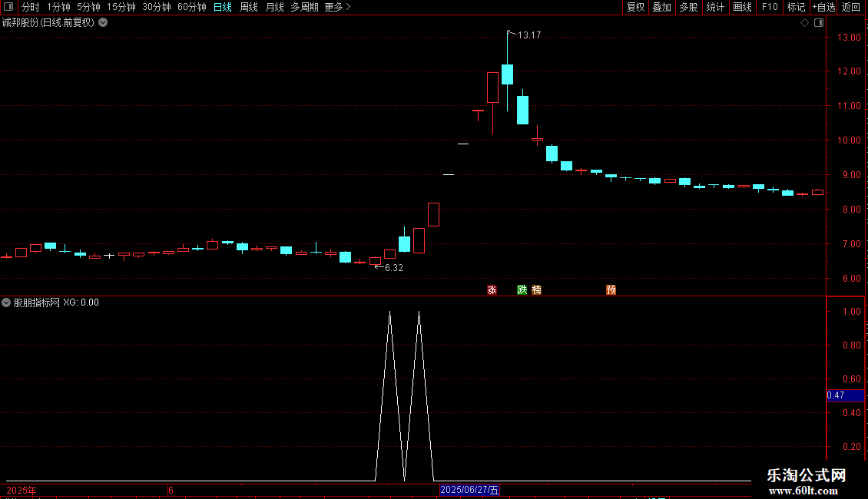Switch to 日线 daily chart
This screenshot has width=868, height=499.
coord(223,7)
